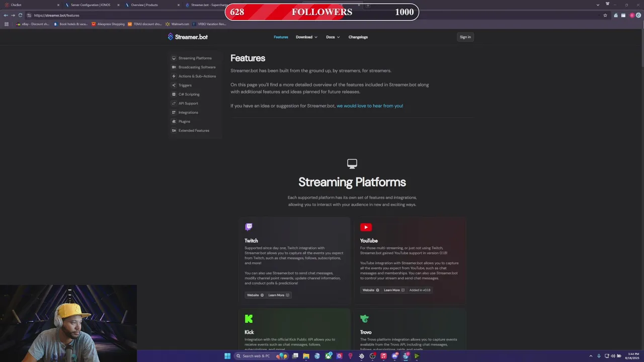This screenshot has height=362, width=644.
Task: Click the API Support sidebar icon
Action: 174,103
